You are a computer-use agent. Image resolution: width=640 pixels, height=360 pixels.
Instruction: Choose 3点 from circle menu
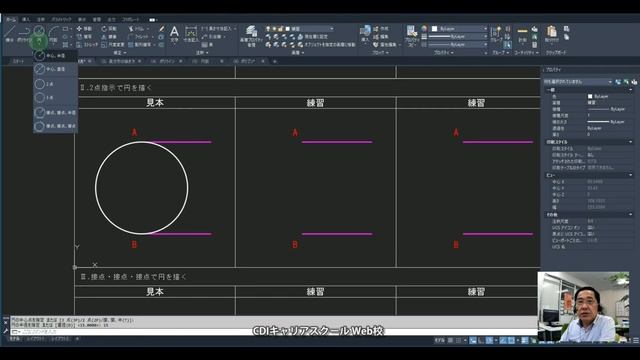pos(56,98)
